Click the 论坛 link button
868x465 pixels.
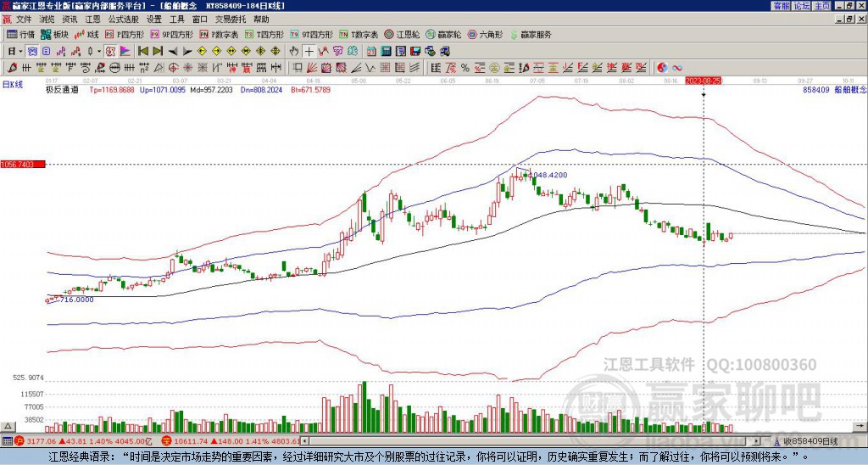pyautogui.click(x=802, y=6)
